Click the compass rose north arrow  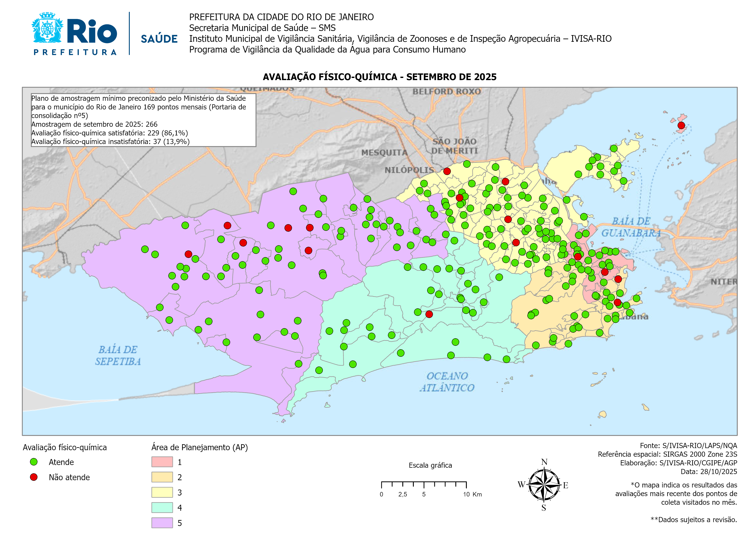tap(545, 485)
